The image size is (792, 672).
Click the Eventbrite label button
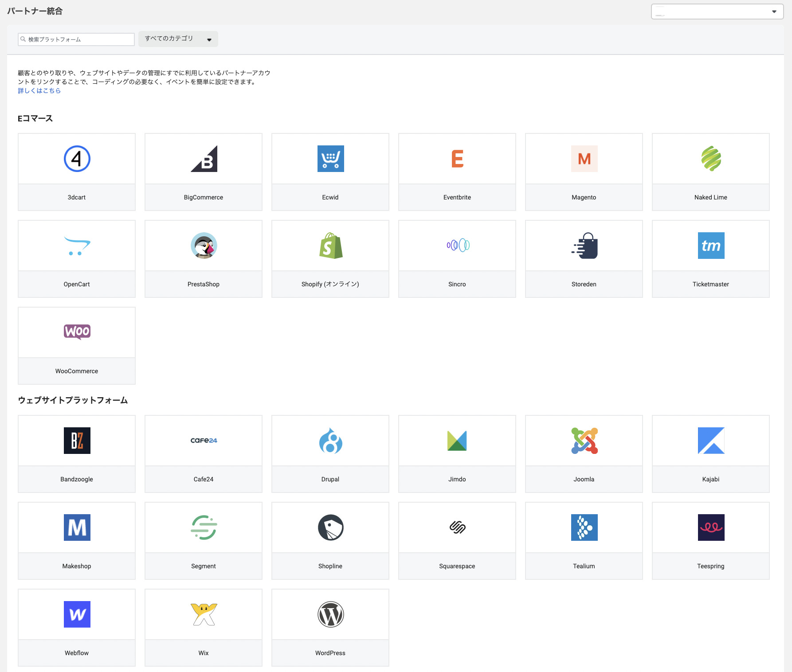457,197
